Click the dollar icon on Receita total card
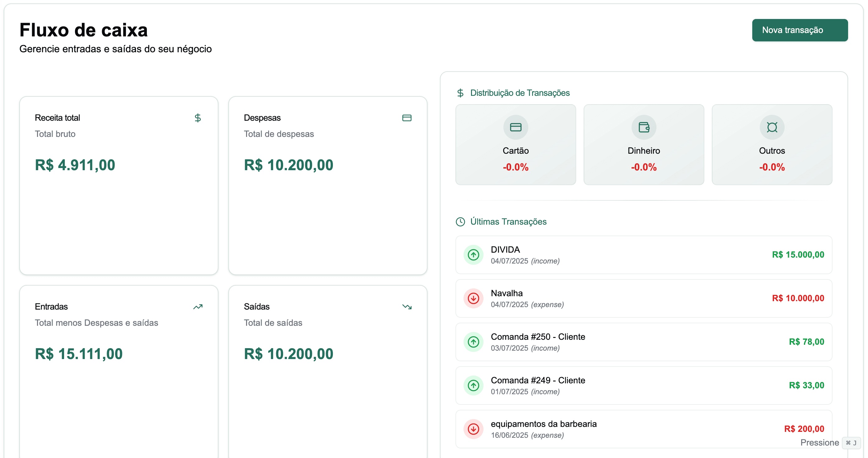The width and height of the screenshot is (868, 458). coord(198,118)
